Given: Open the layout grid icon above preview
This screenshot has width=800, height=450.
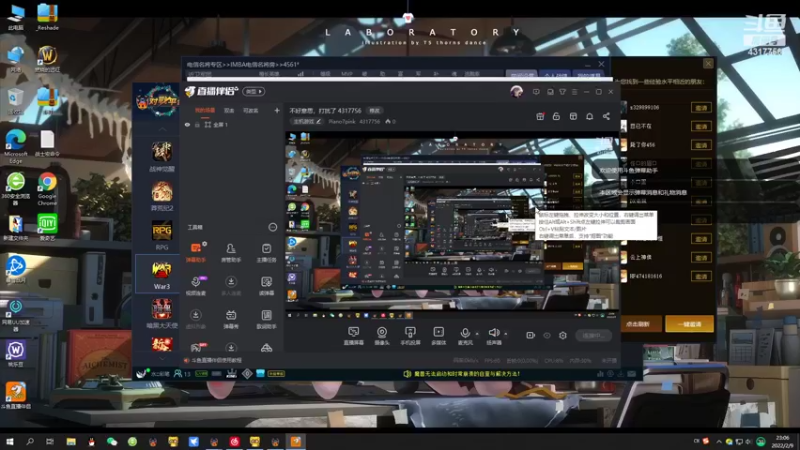Looking at the screenshot, I should (573, 116).
